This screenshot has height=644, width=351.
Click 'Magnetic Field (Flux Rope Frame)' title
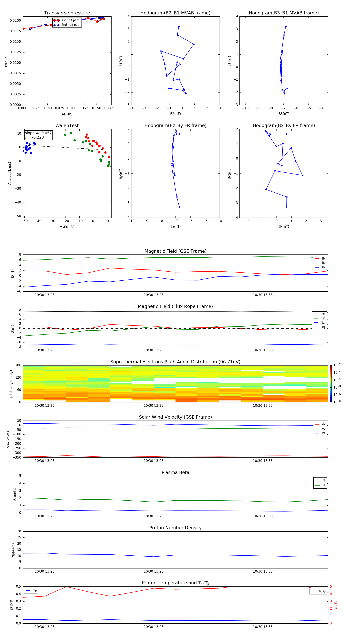pos(175,307)
